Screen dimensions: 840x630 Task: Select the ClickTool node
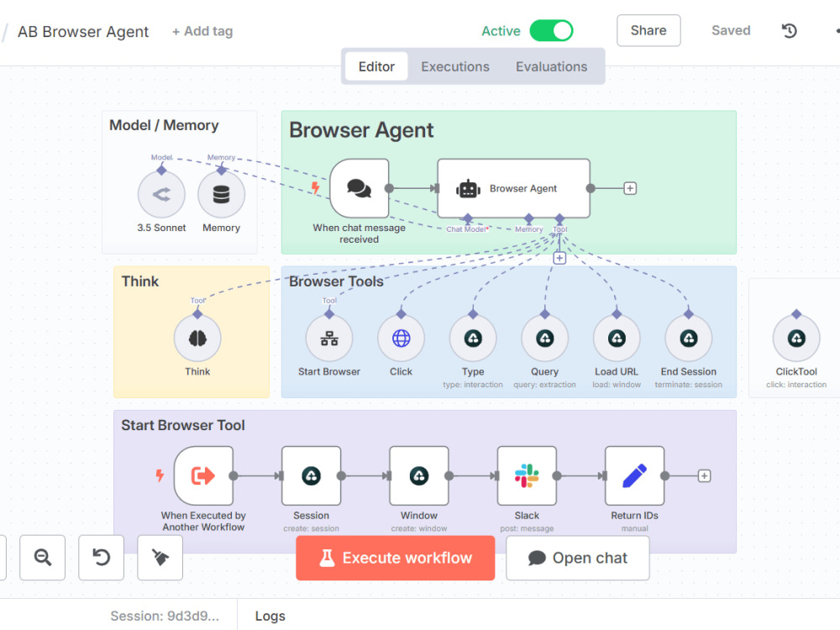tap(796, 339)
